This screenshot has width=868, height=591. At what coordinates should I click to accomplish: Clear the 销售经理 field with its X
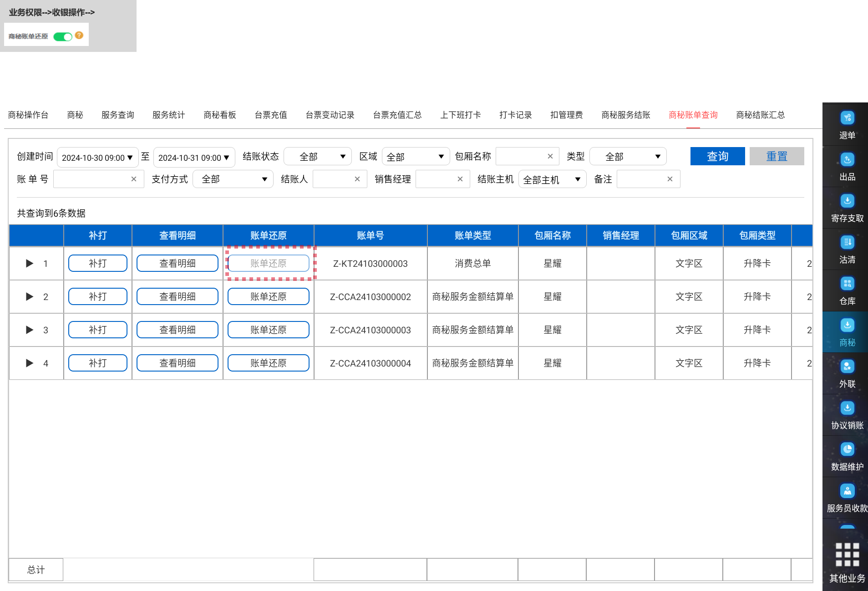[x=460, y=179]
